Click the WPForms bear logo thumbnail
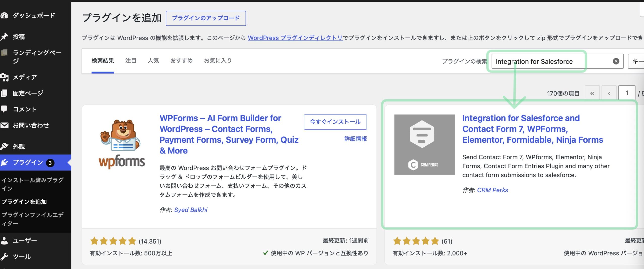 (122, 144)
